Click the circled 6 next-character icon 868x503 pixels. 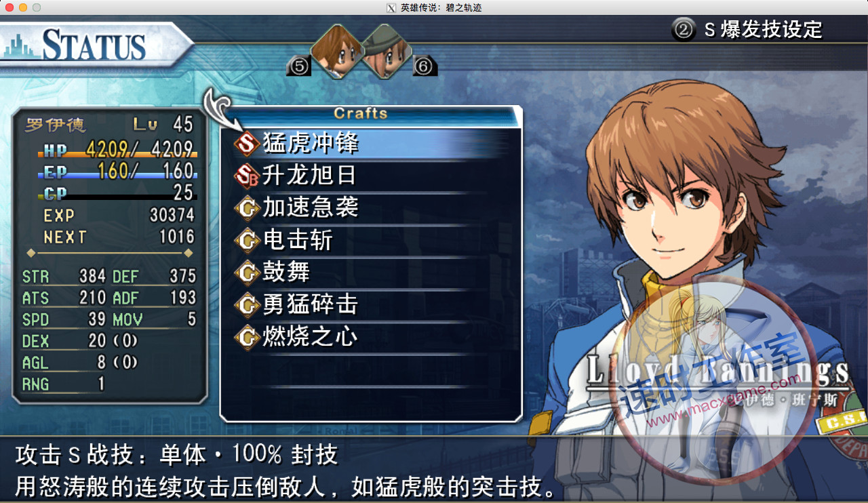click(424, 66)
